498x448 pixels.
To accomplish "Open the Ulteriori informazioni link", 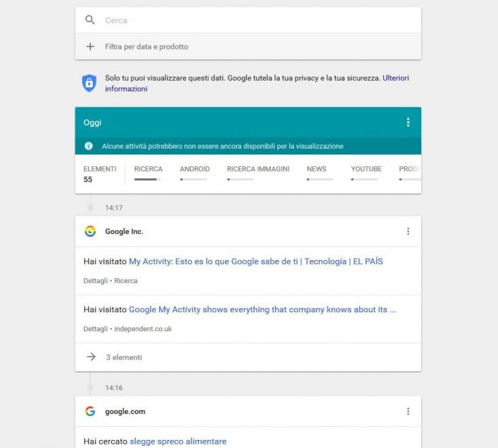I will 395,78.
